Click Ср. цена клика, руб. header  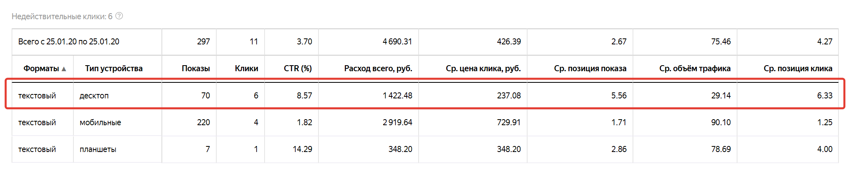tap(483, 68)
